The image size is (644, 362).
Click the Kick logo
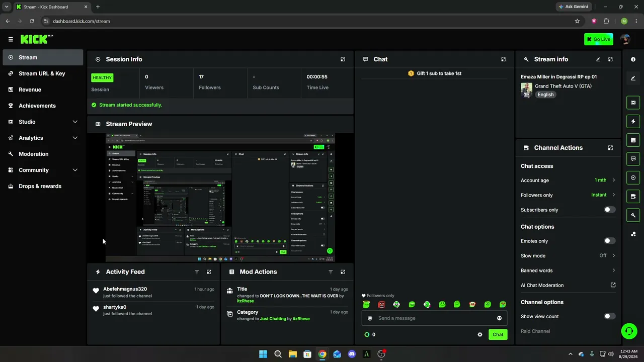pyautogui.click(x=37, y=39)
